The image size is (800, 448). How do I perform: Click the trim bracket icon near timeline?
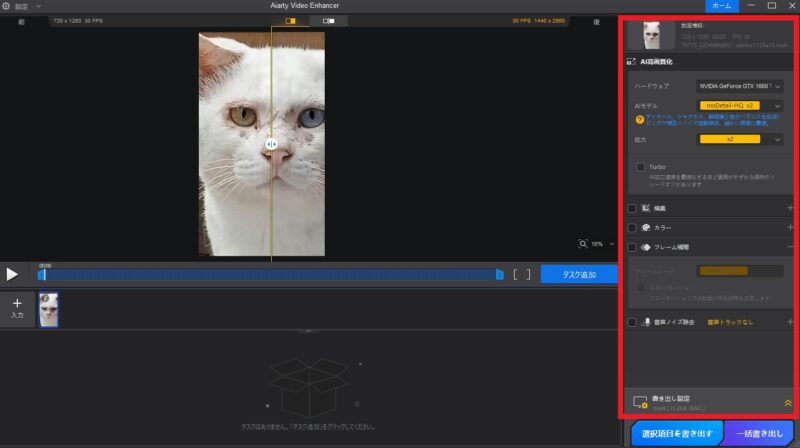click(x=521, y=274)
